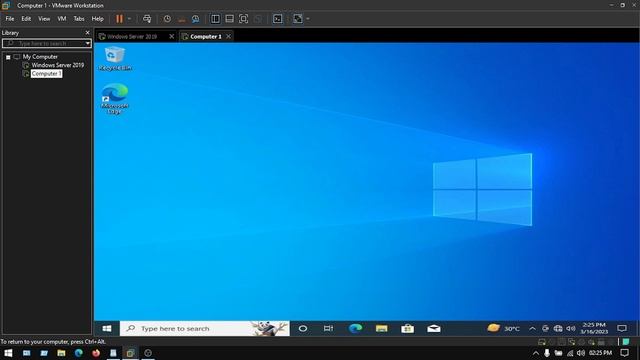The image size is (640, 360).
Task: Click the Cortana circle in guest taskbar
Action: [x=303, y=329]
